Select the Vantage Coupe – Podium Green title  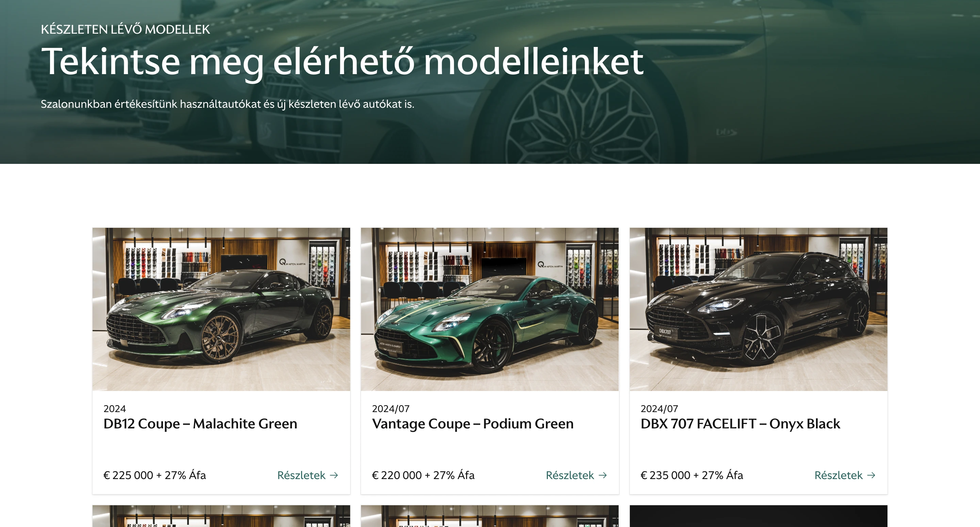coord(473,424)
